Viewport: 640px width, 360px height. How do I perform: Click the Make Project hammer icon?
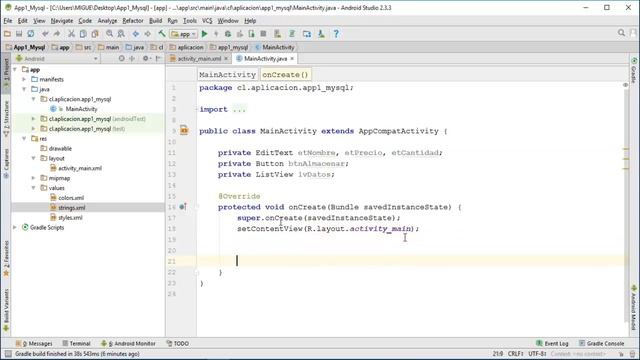(162, 34)
